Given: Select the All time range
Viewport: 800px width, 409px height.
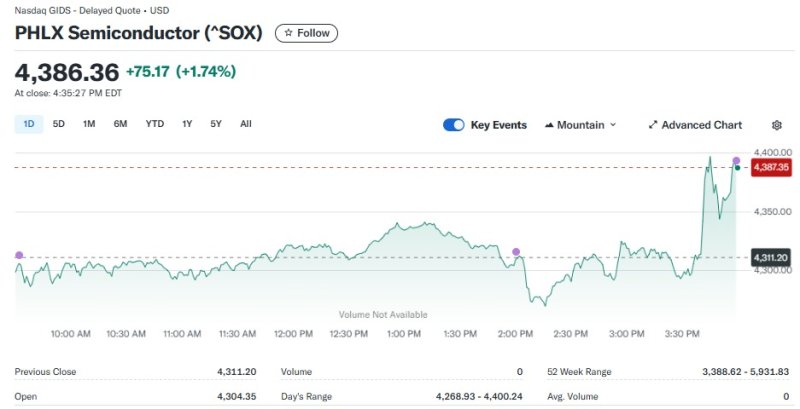Looking at the screenshot, I should (246, 124).
